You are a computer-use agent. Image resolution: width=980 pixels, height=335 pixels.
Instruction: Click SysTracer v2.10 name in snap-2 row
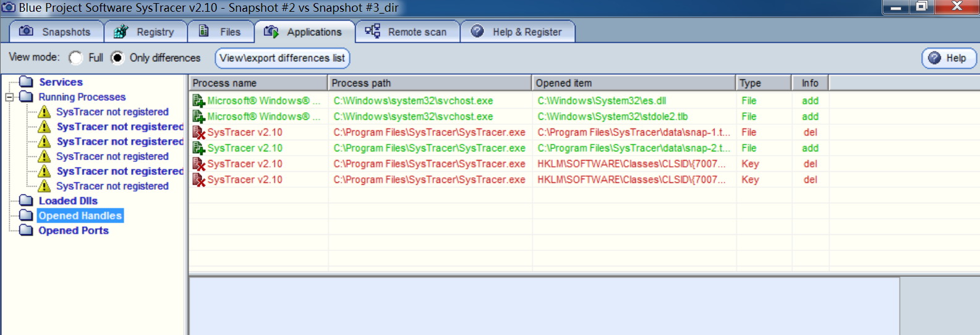245,148
